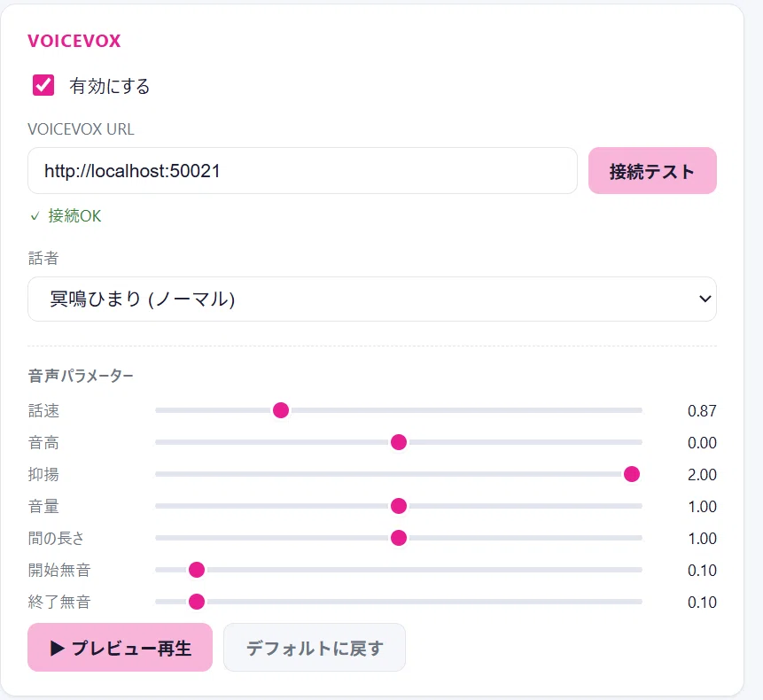Click the 有効にする label text
The image size is (763, 700).
[110, 86]
